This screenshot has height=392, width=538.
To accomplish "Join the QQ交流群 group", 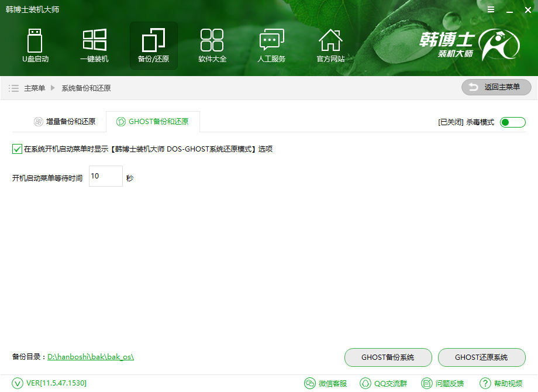I will (383, 383).
